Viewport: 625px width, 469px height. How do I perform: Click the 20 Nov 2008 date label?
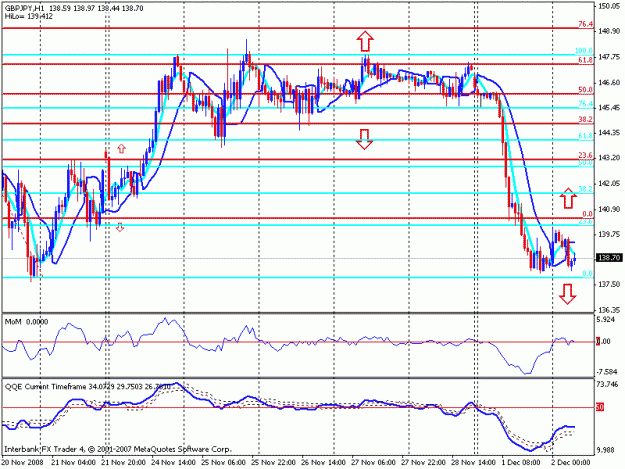pos(22,463)
